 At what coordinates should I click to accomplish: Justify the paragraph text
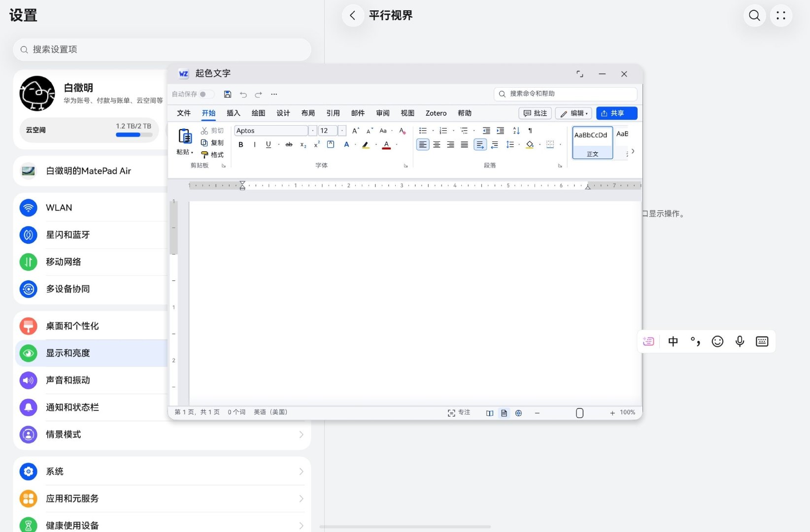[x=464, y=145]
